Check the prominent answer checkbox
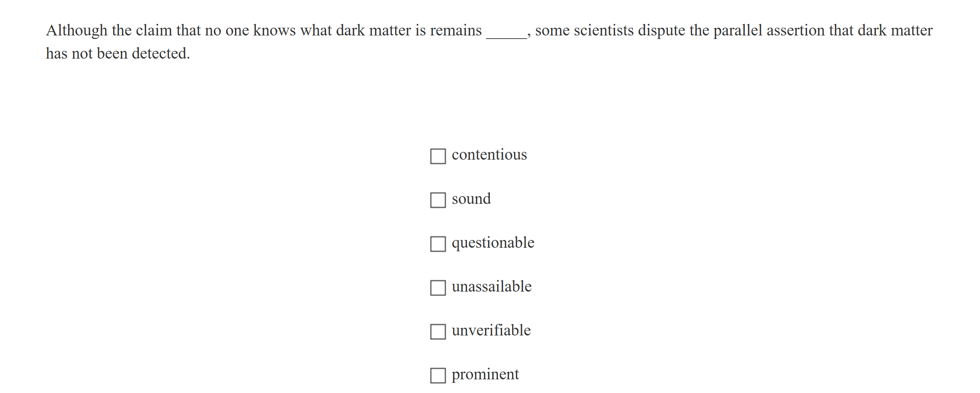The image size is (980, 393). tap(438, 375)
